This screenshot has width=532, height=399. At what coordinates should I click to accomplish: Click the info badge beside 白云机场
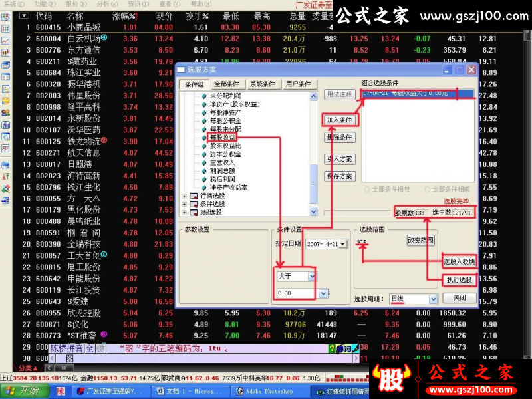(104, 37)
